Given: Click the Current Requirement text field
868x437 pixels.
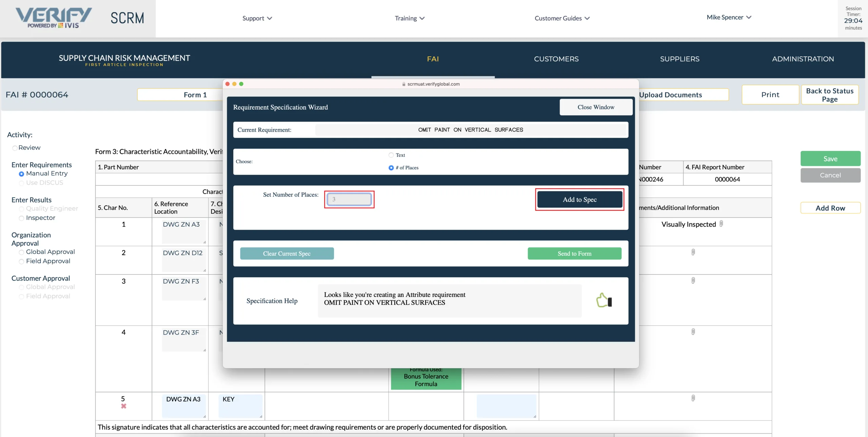Looking at the screenshot, I should [x=470, y=130].
